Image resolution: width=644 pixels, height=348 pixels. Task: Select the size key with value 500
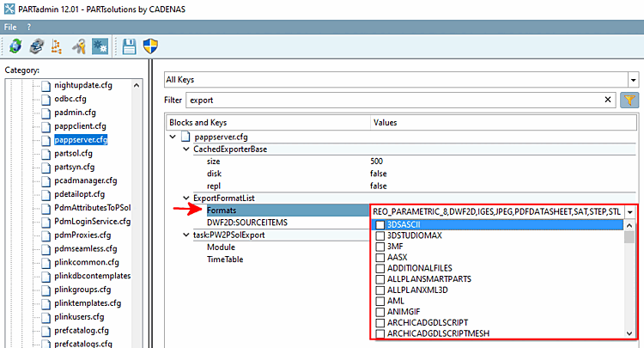213,162
